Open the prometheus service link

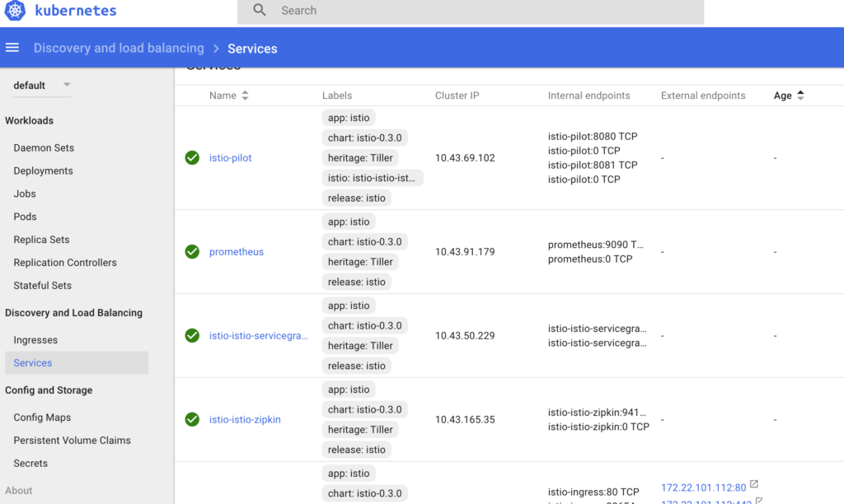236,252
